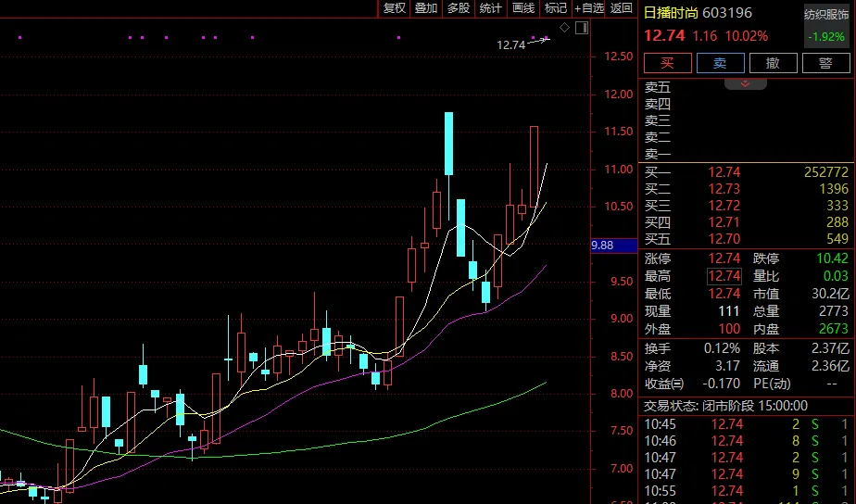856x504 pixels.
Task: Click the 撤 cancel order button
Action: point(773,63)
